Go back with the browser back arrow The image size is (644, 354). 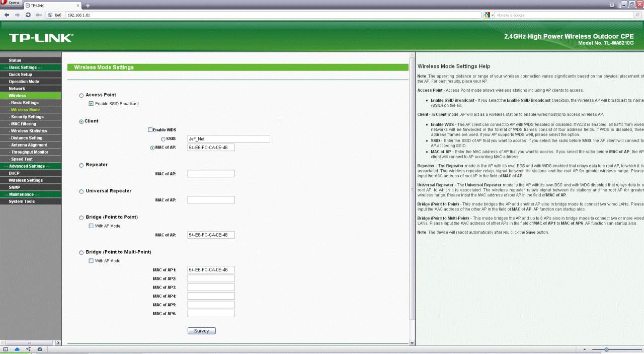click(7, 15)
